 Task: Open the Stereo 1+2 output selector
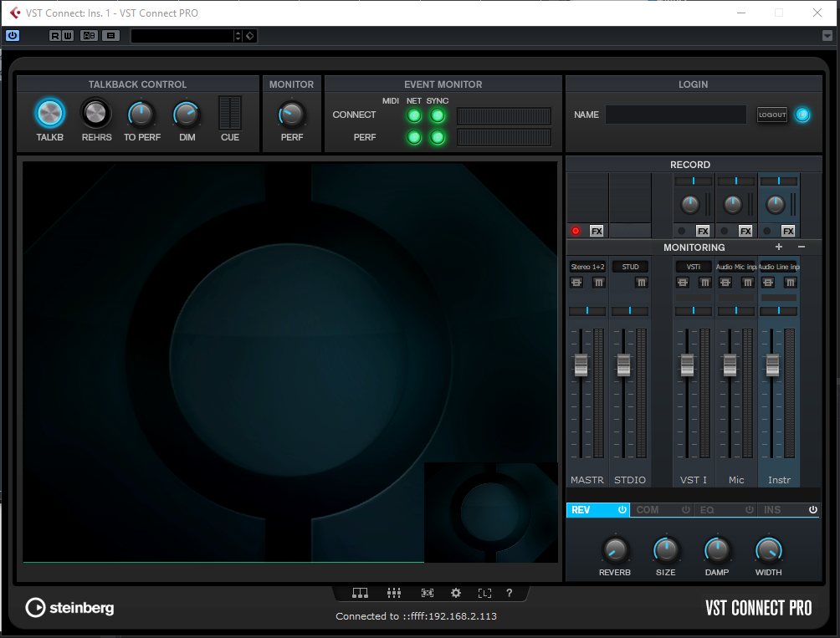click(x=587, y=267)
